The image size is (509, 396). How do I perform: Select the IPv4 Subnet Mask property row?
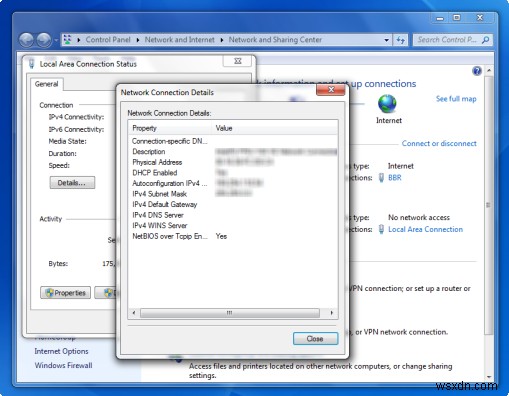pyautogui.click(x=233, y=194)
